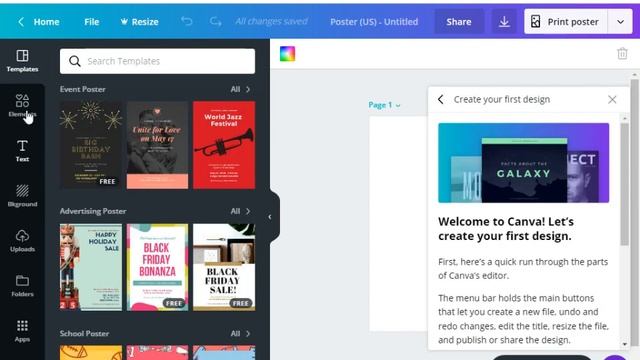Open the background color picker swatch
Image resolution: width=640 pixels, height=360 pixels.
pyautogui.click(x=287, y=54)
